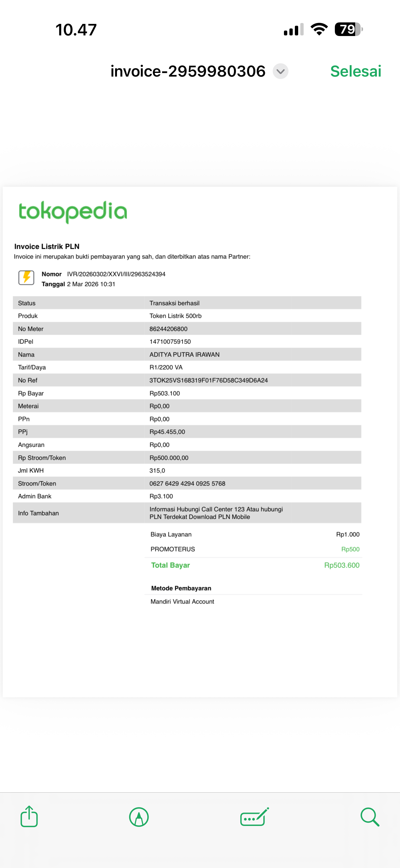Tap the battery indicator in status bar
The image size is (400, 868).
(348, 29)
